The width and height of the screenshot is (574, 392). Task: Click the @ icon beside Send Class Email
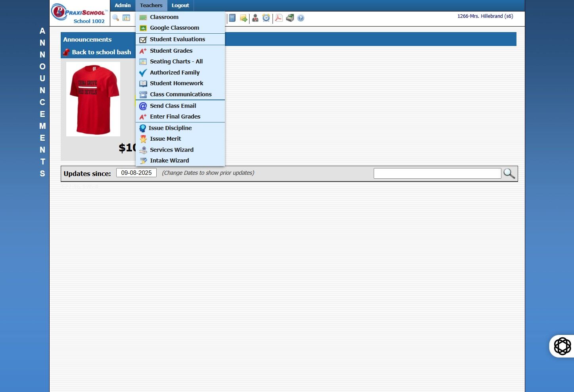143,106
